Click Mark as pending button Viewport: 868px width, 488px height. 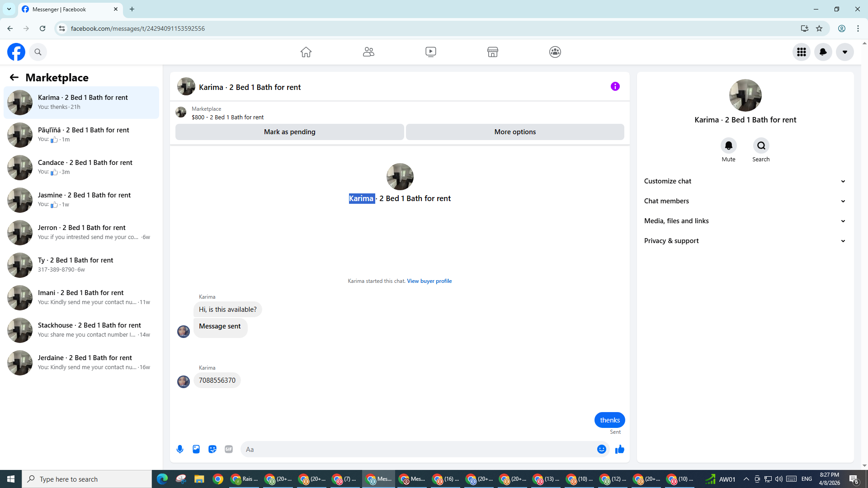289,132
